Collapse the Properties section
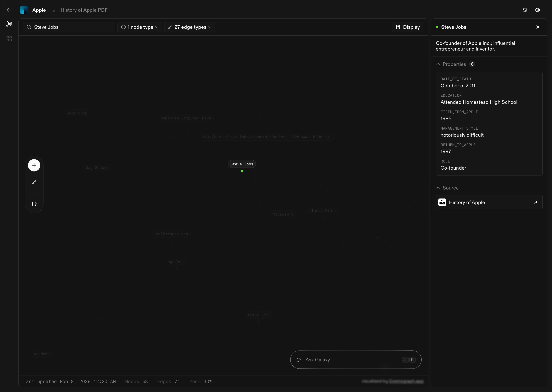Image resolution: width=552 pixels, height=392 pixels. [438, 64]
